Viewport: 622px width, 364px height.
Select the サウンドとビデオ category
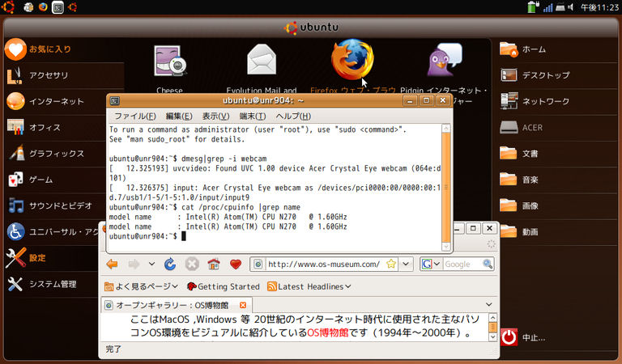[x=56, y=206]
